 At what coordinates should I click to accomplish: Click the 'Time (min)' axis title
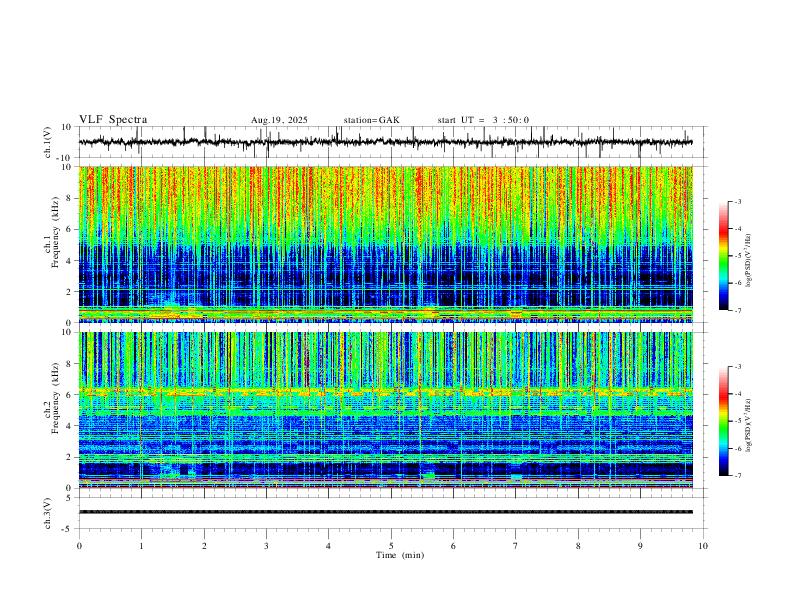400,555
